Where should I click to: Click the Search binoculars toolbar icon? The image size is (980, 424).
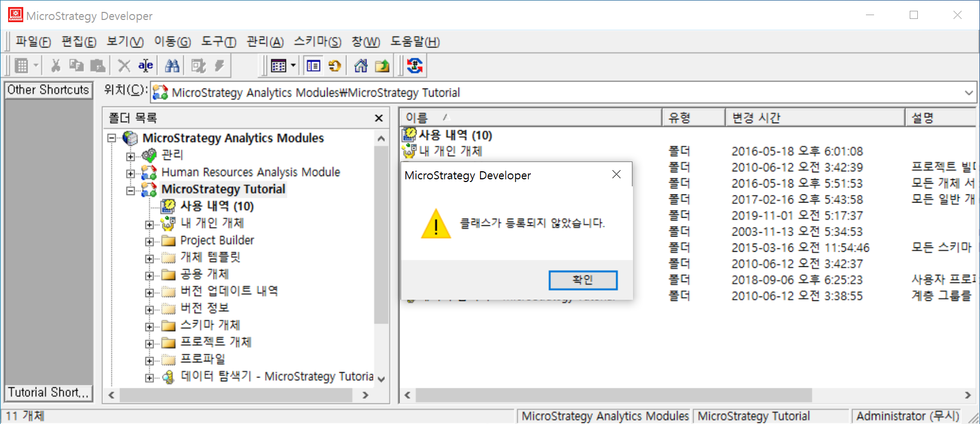point(172,66)
